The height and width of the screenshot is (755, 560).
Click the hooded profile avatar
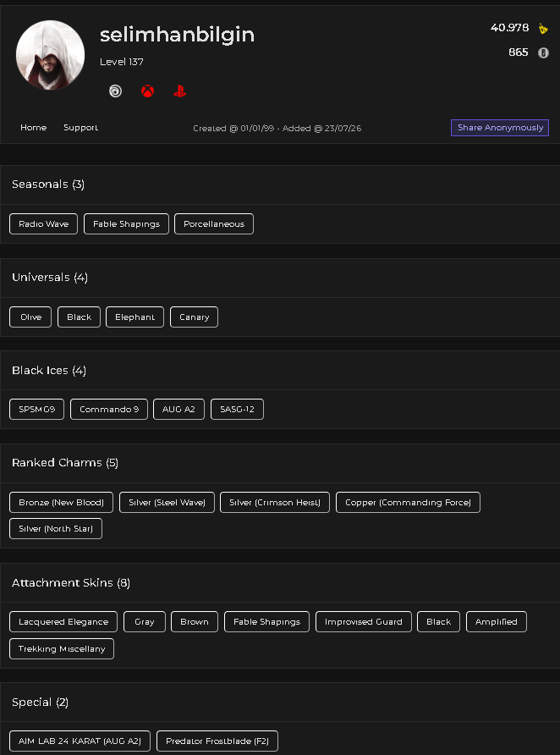pyautogui.click(x=50, y=55)
